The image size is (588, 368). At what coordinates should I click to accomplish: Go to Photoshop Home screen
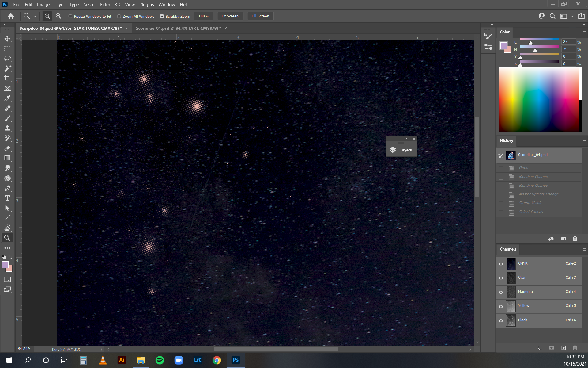pyautogui.click(x=11, y=16)
